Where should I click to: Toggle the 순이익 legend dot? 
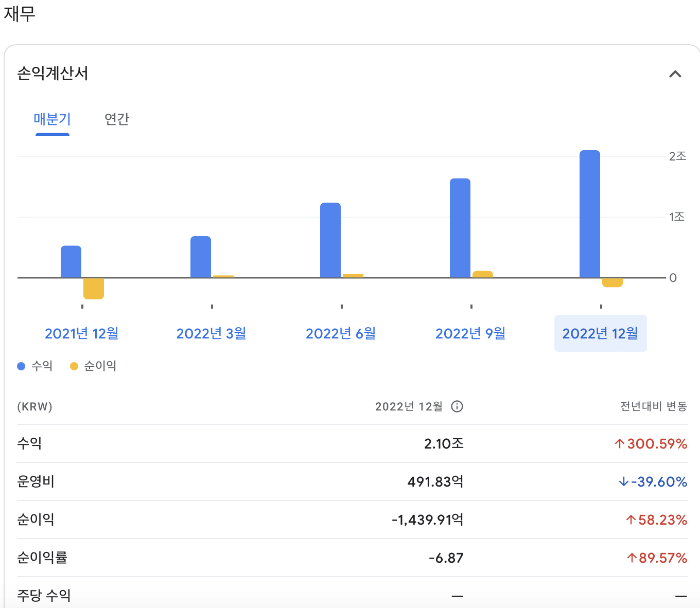pyautogui.click(x=74, y=366)
